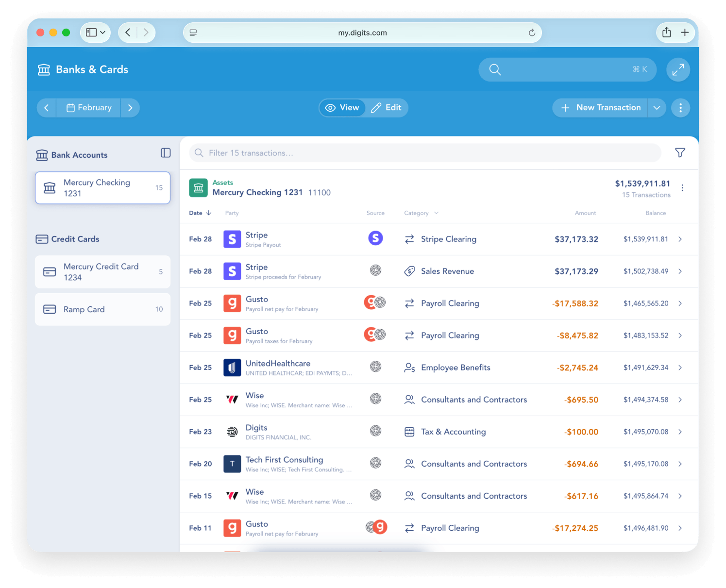Screen dimensions: 726x588
Task: Click the New Transaction button
Action: pyautogui.click(x=601, y=108)
